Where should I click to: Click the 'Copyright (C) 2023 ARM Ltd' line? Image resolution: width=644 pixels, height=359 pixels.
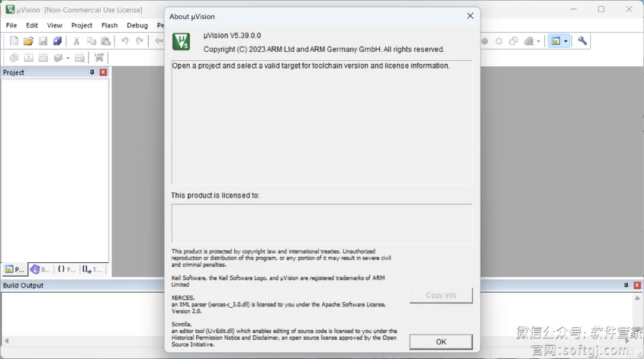[324, 49]
